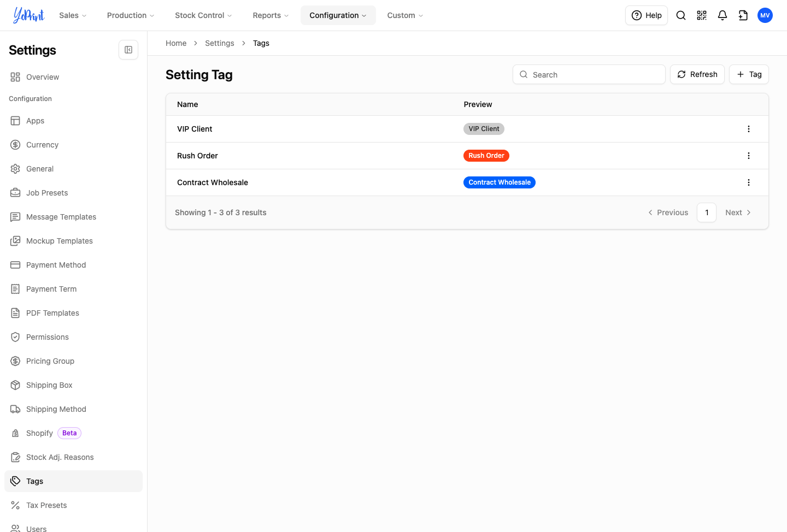The height and width of the screenshot is (532, 787).
Task: Collapse the Settings sidebar panel
Action: (128, 50)
